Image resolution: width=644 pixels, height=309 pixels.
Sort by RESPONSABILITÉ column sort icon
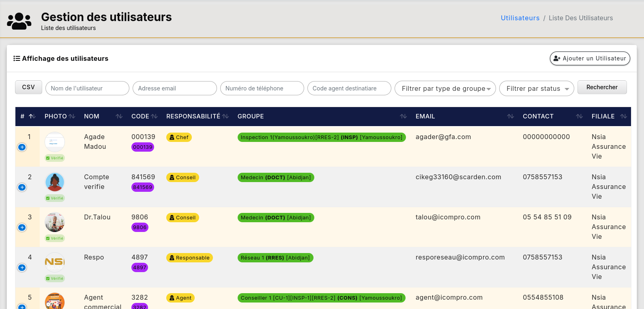click(x=225, y=116)
